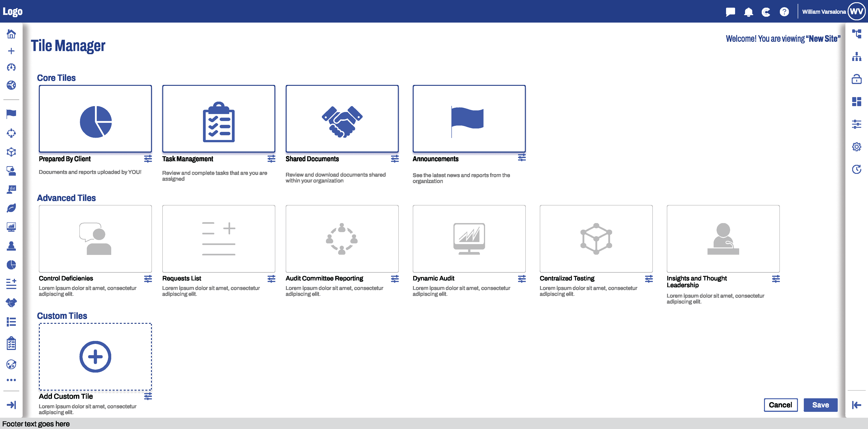Open the three-dots more icon in left sidebar
This screenshot has height=429, width=868.
tap(11, 380)
